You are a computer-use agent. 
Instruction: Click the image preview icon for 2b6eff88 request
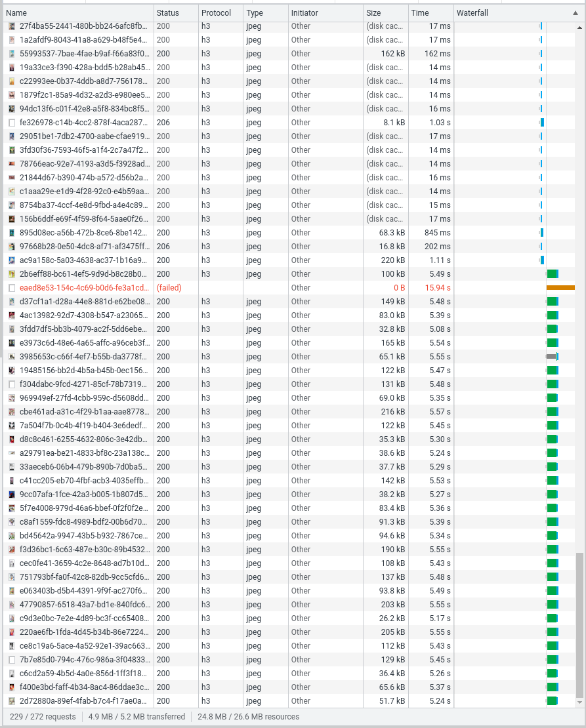11,274
